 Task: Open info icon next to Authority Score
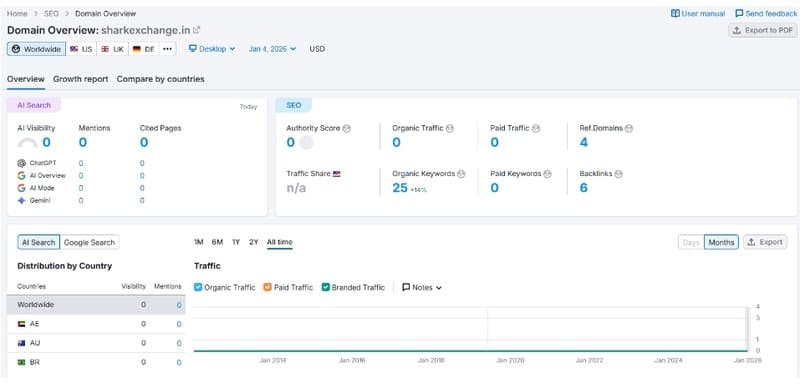tap(347, 129)
